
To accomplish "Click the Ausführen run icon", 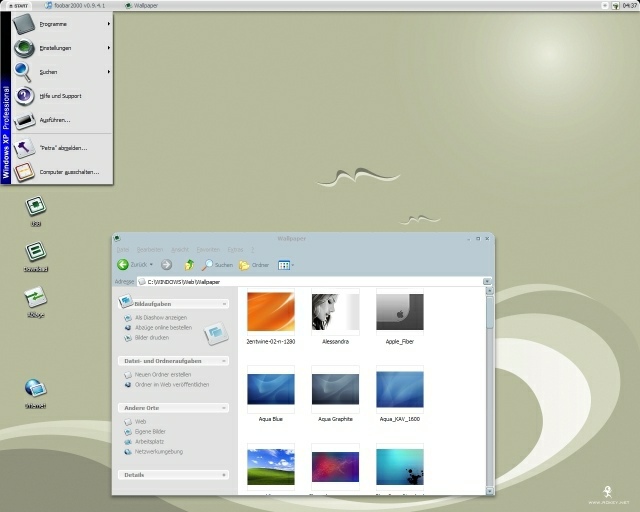I will [24, 121].
